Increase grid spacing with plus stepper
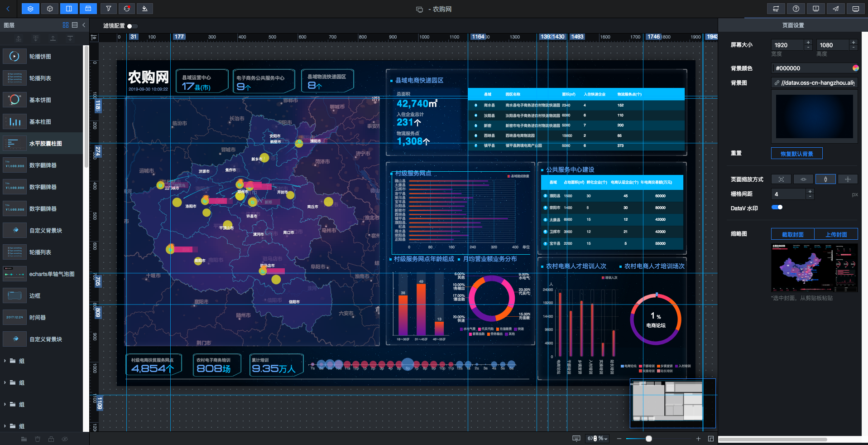The image size is (868, 445). (x=810, y=191)
